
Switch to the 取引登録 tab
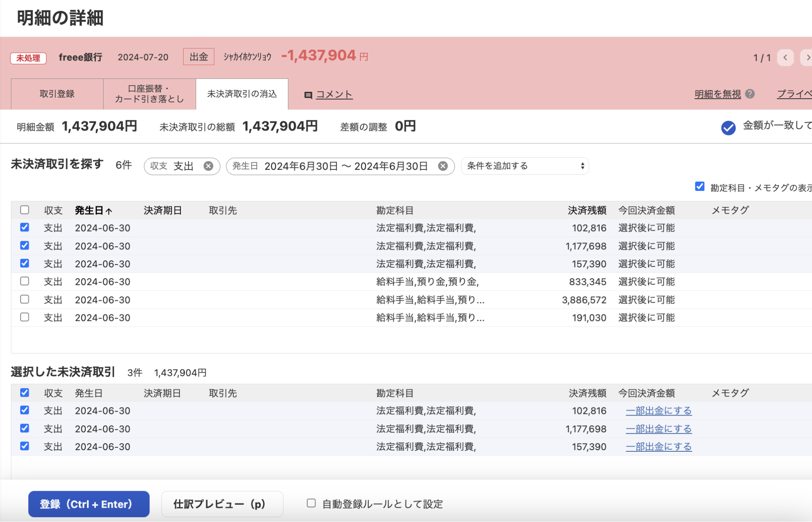[x=57, y=94]
